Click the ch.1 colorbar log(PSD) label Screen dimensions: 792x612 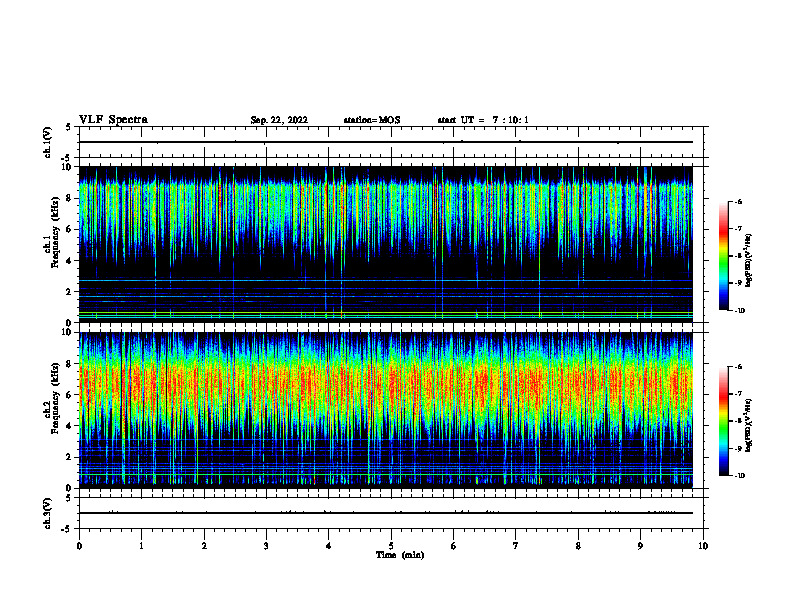(749, 261)
